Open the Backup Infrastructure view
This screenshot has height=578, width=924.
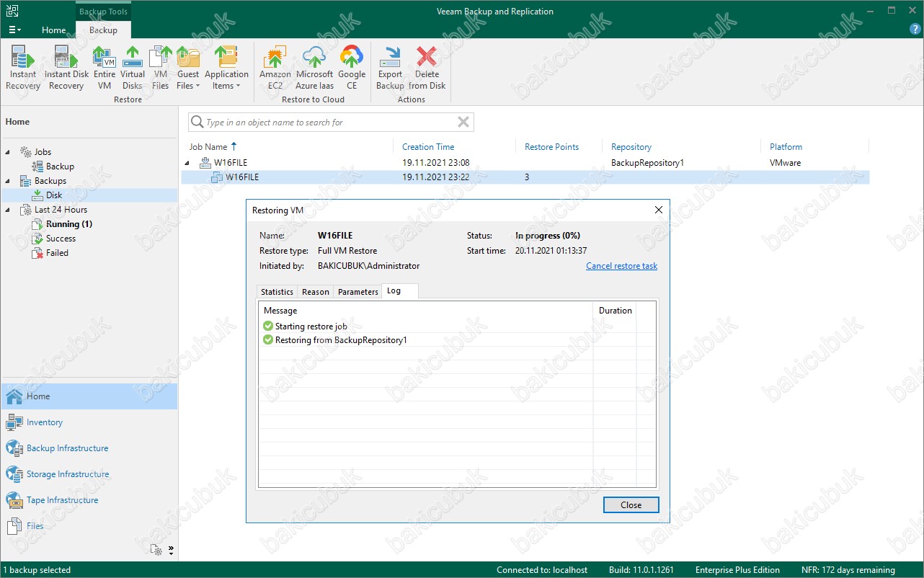tap(89, 448)
